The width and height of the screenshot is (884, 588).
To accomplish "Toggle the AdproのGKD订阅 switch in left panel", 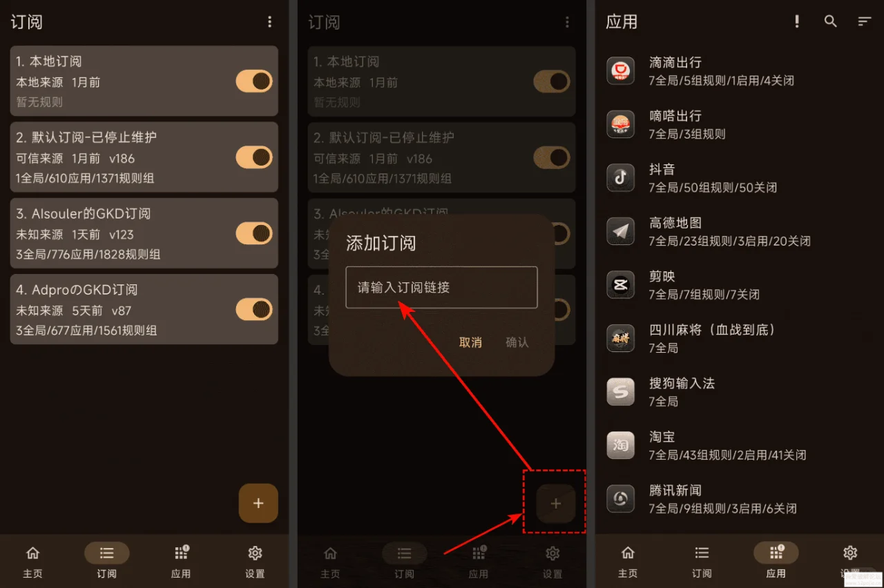I will [x=254, y=309].
